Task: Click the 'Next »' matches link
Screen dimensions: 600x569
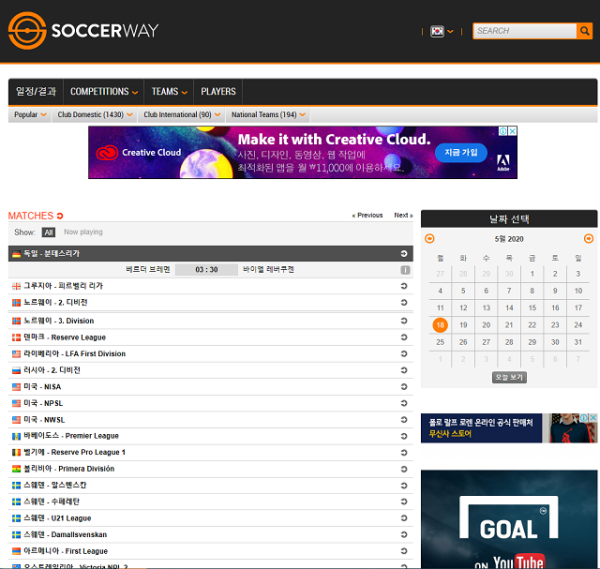Action: pyautogui.click(x=403, y=215)
